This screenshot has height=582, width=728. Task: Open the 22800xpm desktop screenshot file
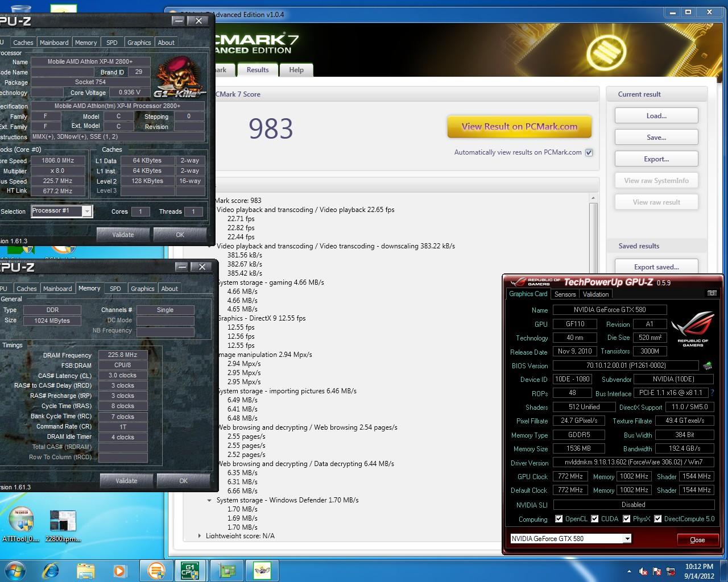pos(63,525)
